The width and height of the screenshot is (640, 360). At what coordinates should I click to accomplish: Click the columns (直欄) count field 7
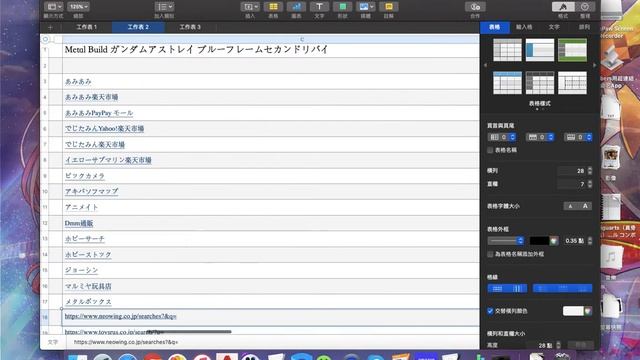point(572,184)
